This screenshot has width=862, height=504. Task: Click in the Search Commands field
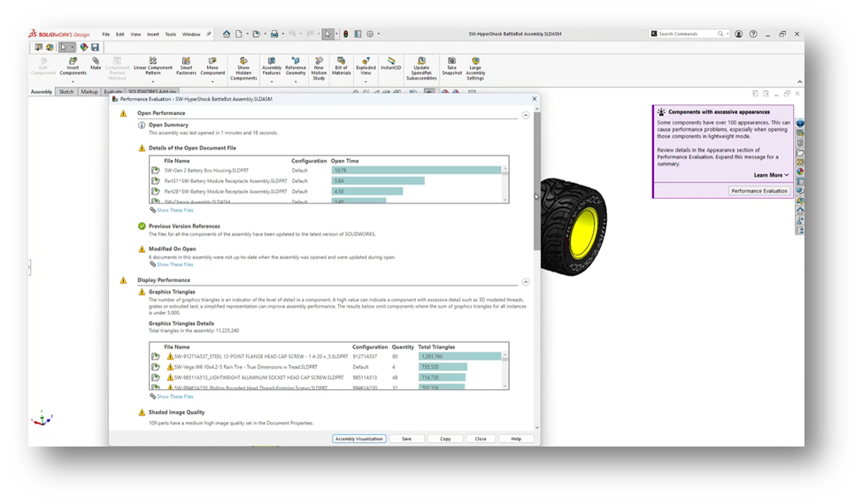pyautogui.click(x=687, y=34)
